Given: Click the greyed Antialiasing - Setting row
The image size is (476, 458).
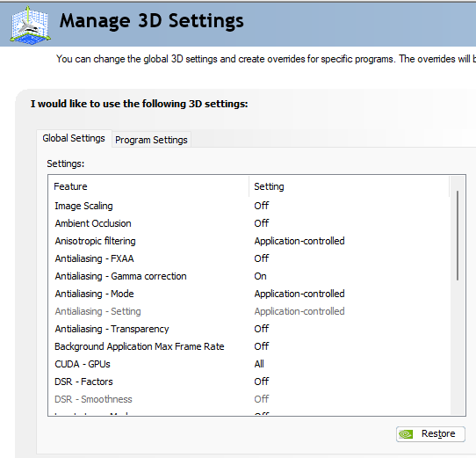Looking at the screenshot, I should [249, 311].
